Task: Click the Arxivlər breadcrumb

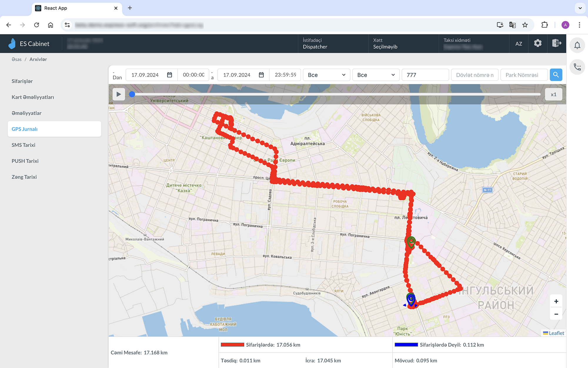Action: [x=38, y=59]
